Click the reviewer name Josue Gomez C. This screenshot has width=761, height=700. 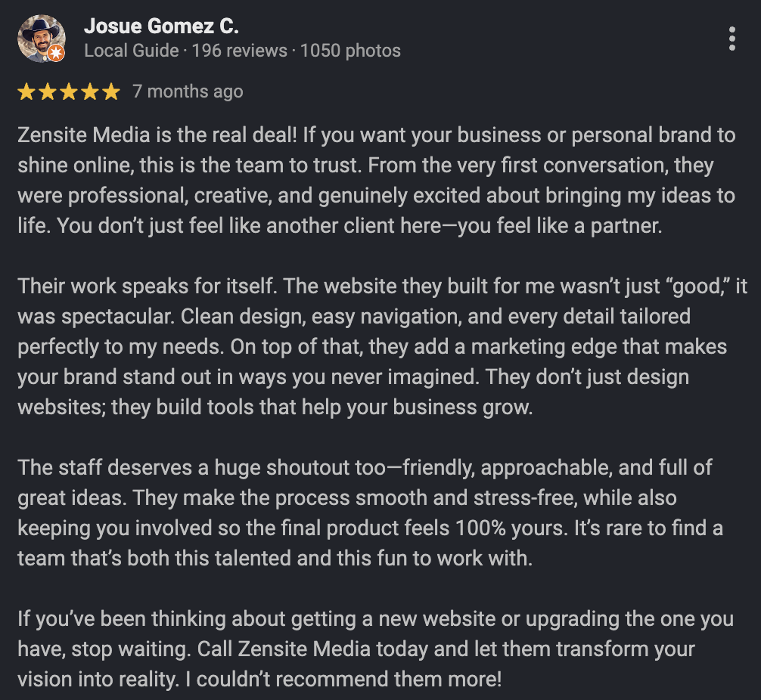(x=161, y=25)
